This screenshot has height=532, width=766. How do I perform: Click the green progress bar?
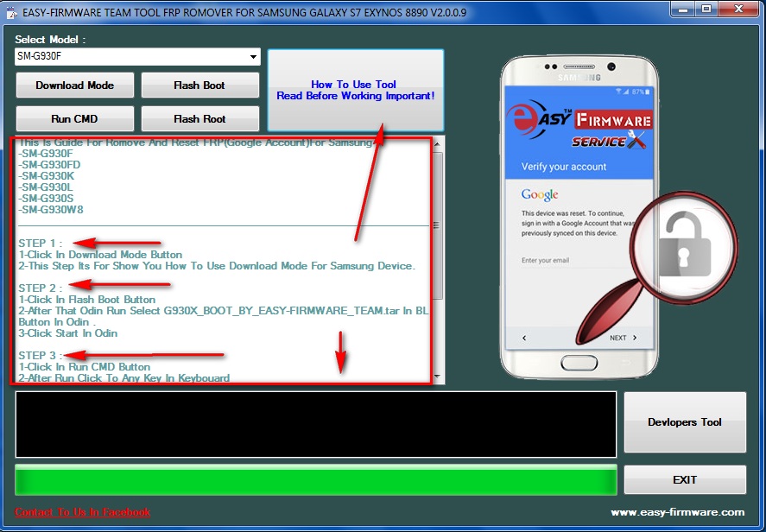point(316,479)
